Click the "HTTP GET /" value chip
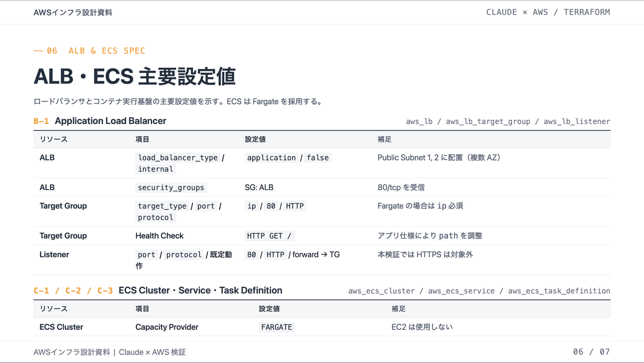Screen dimensions: 644x363 point(269,236)
